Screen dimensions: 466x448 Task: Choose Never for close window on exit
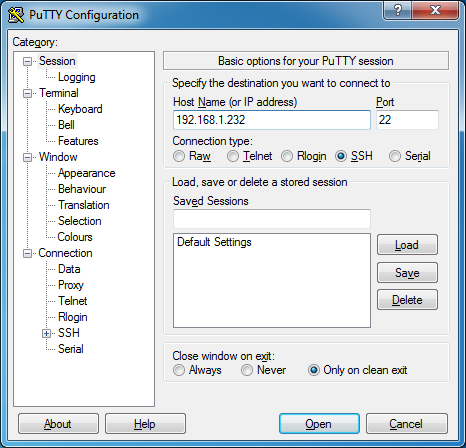(x=247, y=370)
